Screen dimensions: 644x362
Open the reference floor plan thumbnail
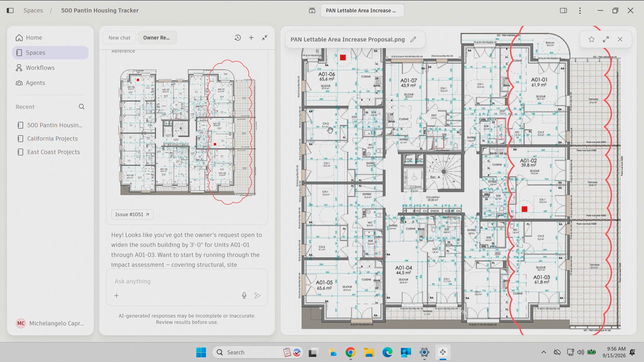pos(188,132)
